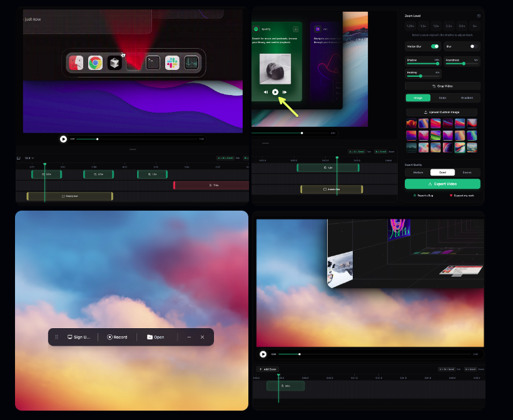Screen dimensions: 513x420
Task: Expand the 16:9 aspect ratio dropdown
Action: 29,158
